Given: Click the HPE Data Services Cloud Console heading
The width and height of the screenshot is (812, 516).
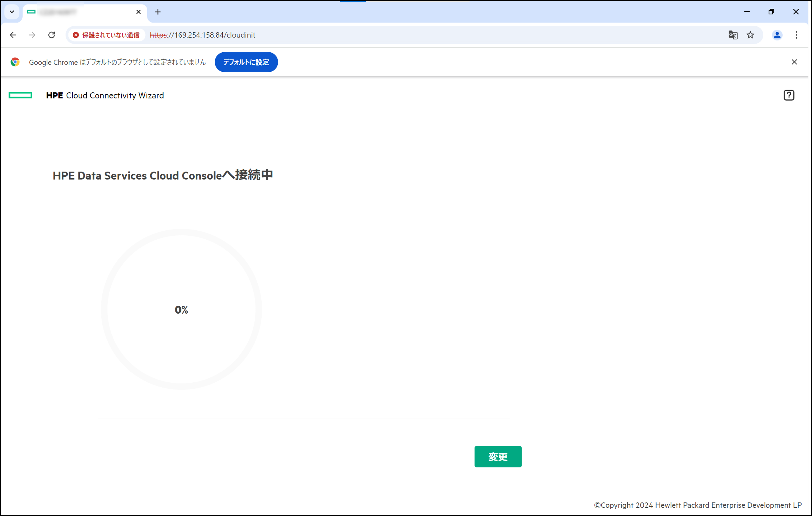Looking at the screenshot, I should coord(163,175).
